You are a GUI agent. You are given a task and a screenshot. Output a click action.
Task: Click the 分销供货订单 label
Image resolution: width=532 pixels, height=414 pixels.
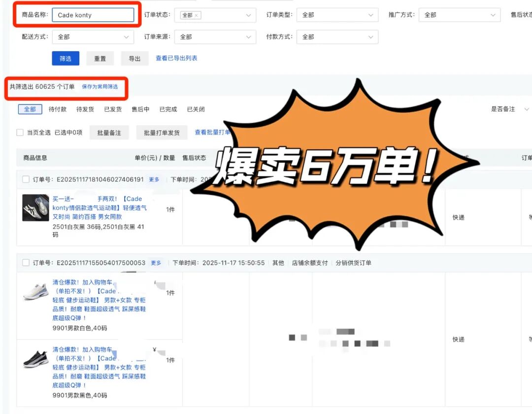[x=354, y=263]
